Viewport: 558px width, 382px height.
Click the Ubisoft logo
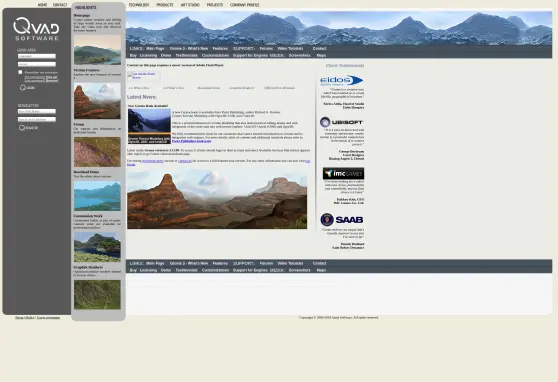tap(341, 122)
